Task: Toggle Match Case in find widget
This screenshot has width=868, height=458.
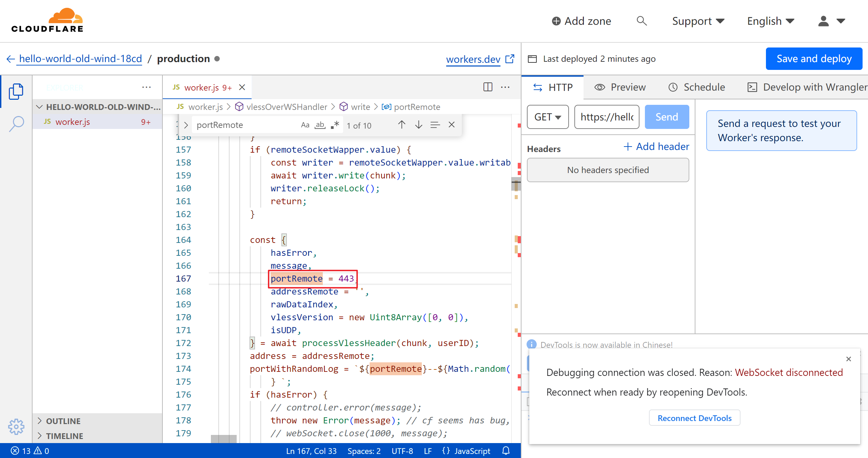Action: tap(305, 125)
